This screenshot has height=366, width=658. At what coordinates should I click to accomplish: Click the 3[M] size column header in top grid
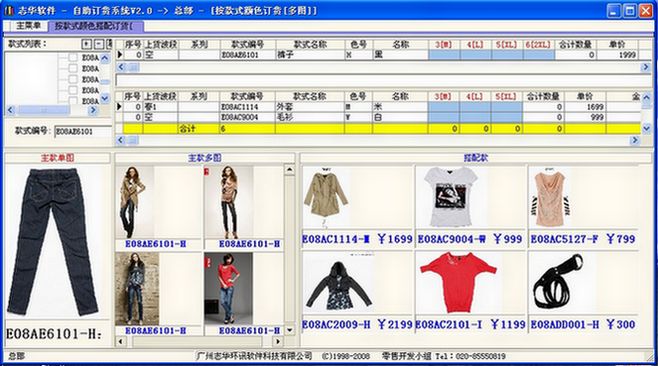(x=444, y=44)
